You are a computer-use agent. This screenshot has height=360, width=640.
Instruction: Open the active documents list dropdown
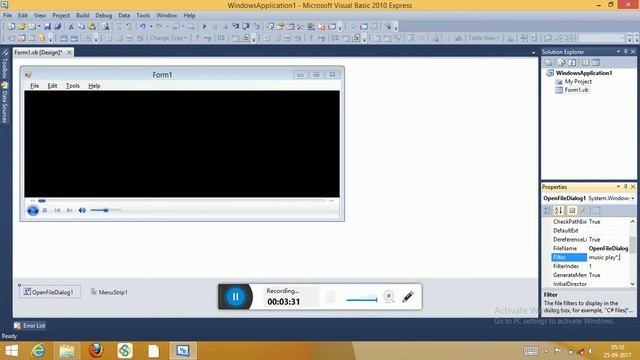(533, 53)
